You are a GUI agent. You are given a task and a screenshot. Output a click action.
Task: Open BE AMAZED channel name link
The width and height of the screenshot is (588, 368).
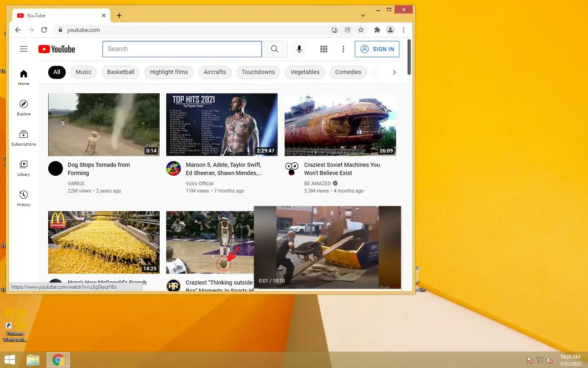tap(317, 184)
